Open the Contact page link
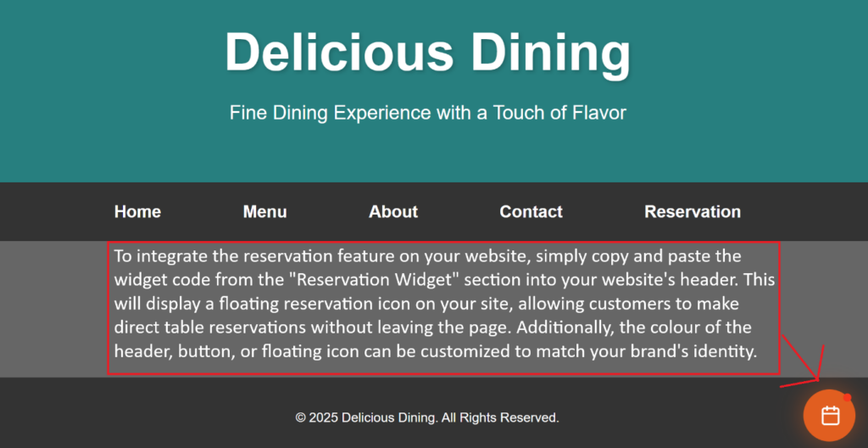Image resolution: width=868 pixels, height=448 pixels. pos(531,211)
